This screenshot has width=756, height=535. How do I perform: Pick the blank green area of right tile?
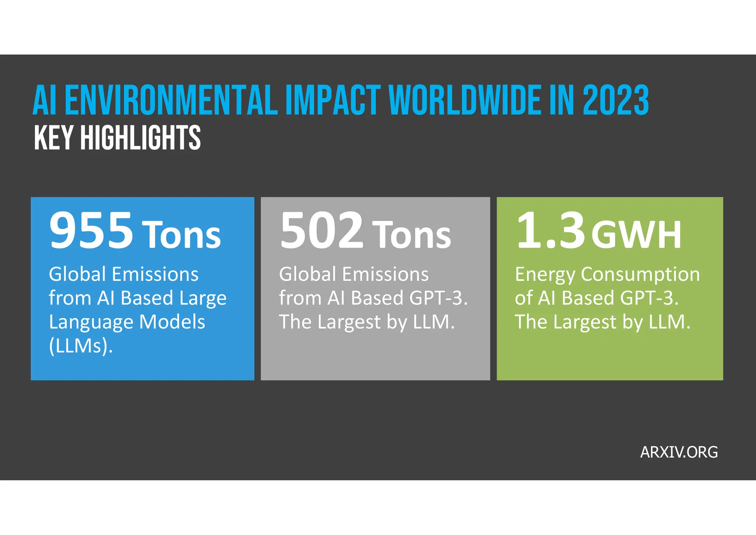tap(610, 357)
